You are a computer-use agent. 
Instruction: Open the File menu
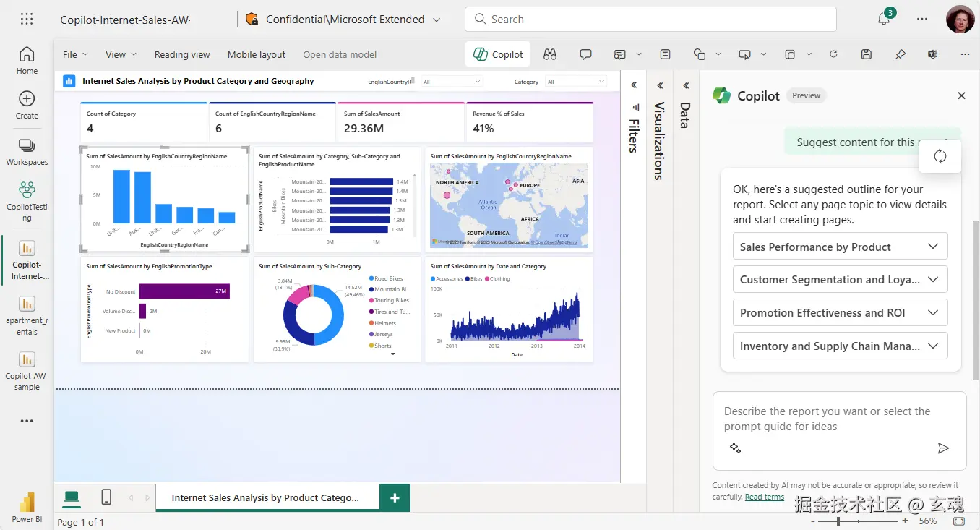(75, 54)
